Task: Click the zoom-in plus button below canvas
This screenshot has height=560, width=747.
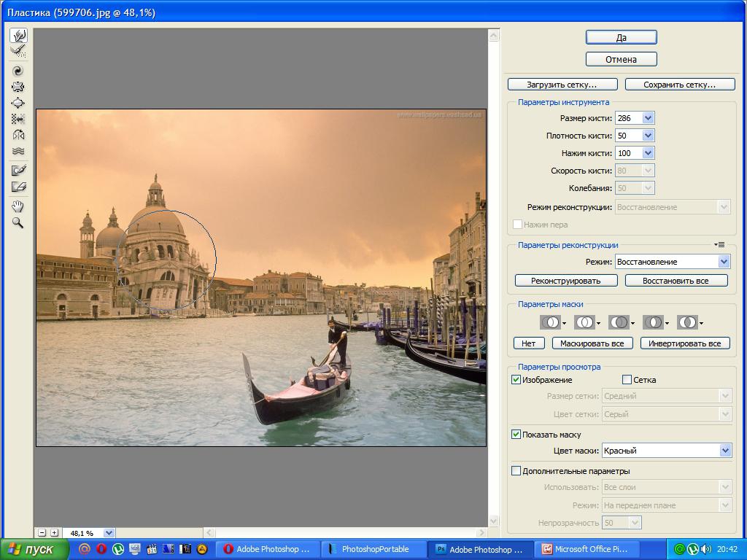Action: (x=54, y=533)
